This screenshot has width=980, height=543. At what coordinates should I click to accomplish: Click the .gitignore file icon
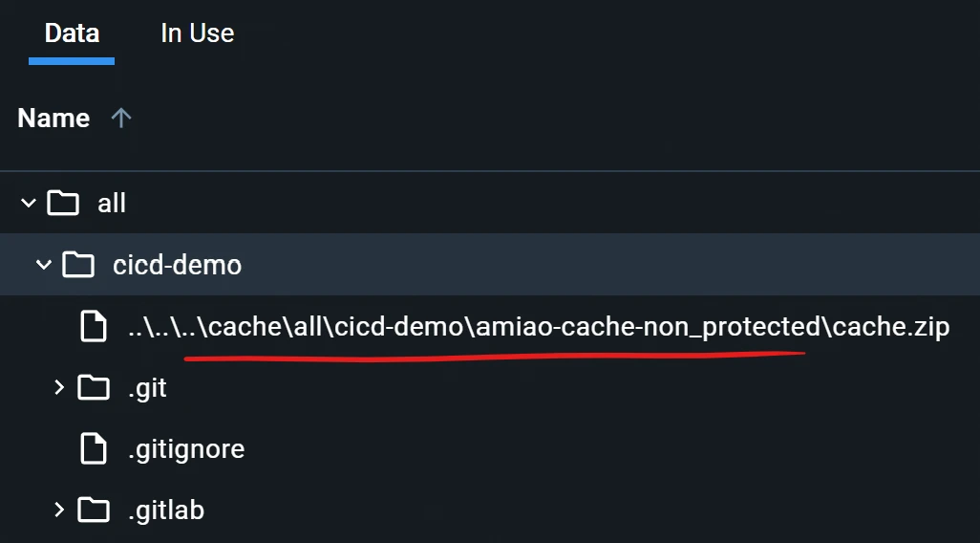tap(93, 448)
